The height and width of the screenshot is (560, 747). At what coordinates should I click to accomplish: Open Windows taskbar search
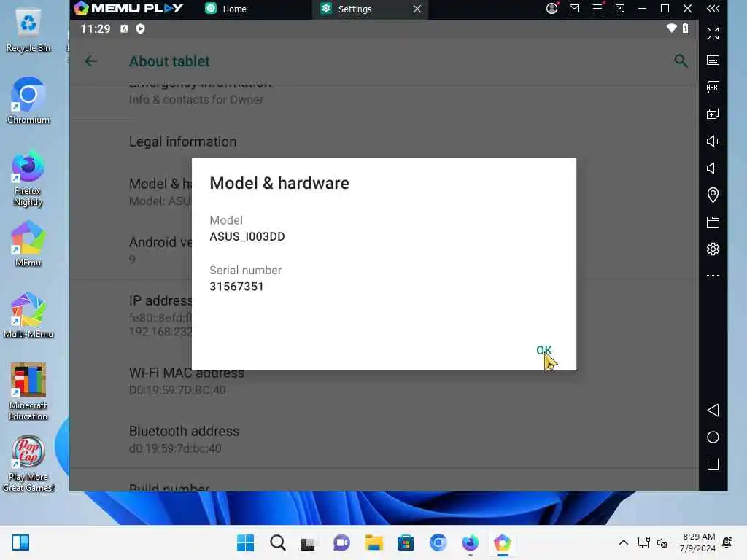pos(278,542)
